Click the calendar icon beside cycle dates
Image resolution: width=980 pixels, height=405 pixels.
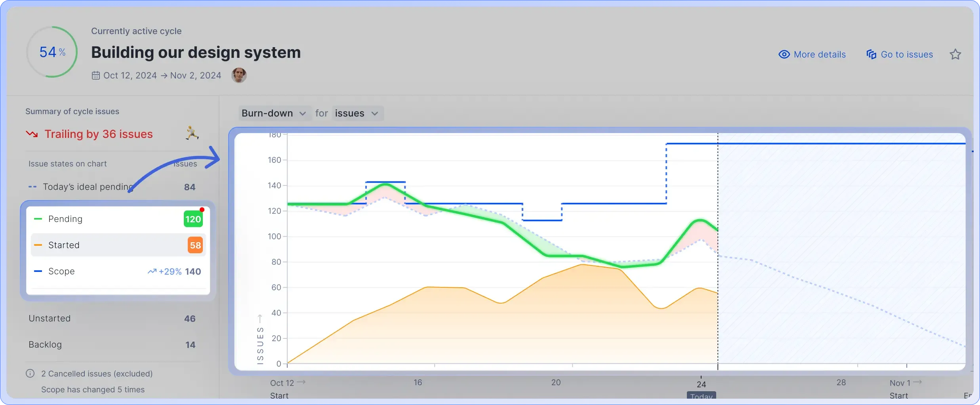click(95, 75)
